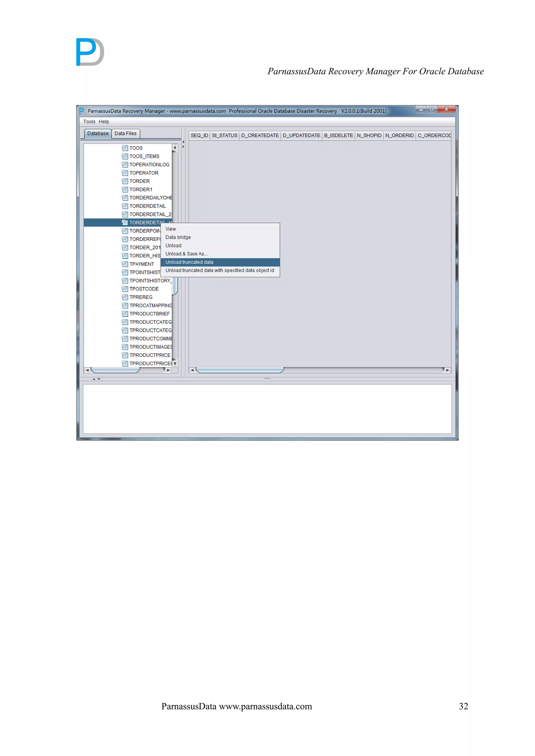
Task: Switch to the Database tab
Action: tap(98, 133)
